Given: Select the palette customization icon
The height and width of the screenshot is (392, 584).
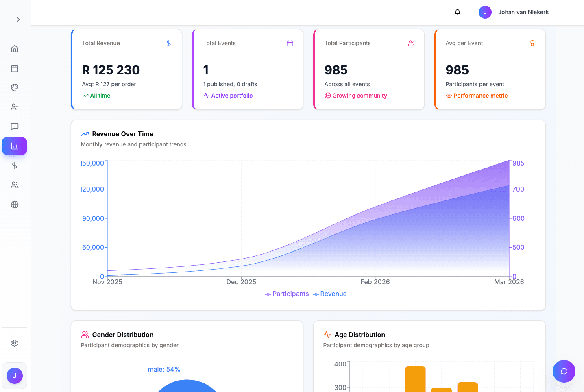Looking at the screenshot, I should coord(15,87).
